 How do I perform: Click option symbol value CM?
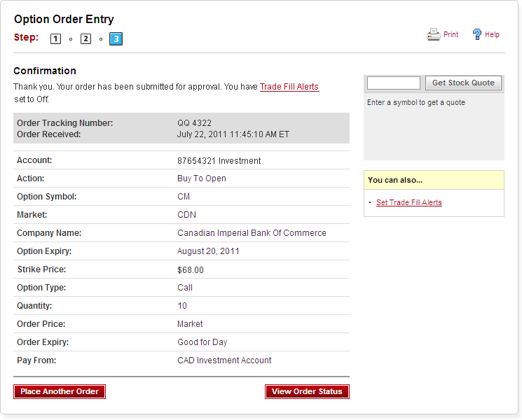[184, 197]
